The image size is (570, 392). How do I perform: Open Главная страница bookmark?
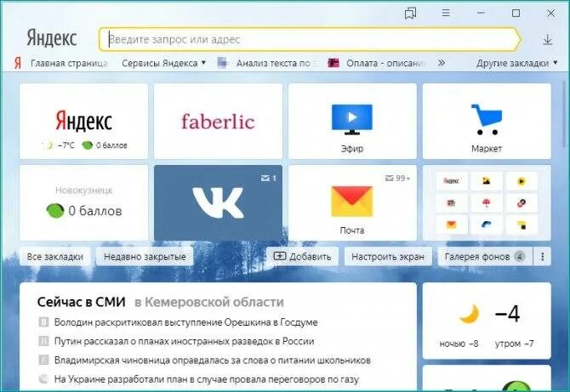point(69,63)
